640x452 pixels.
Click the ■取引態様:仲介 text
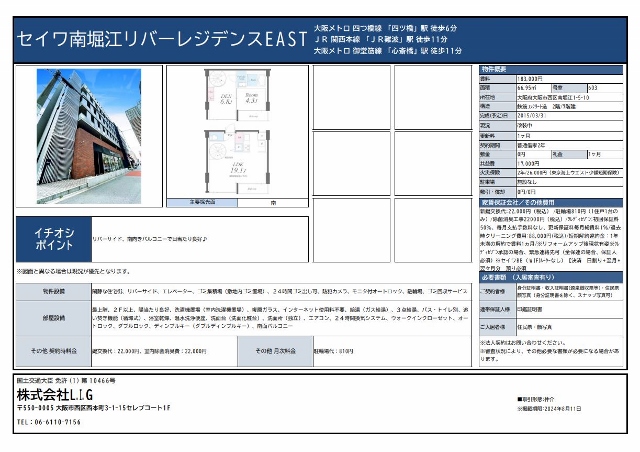click(536, 399)
